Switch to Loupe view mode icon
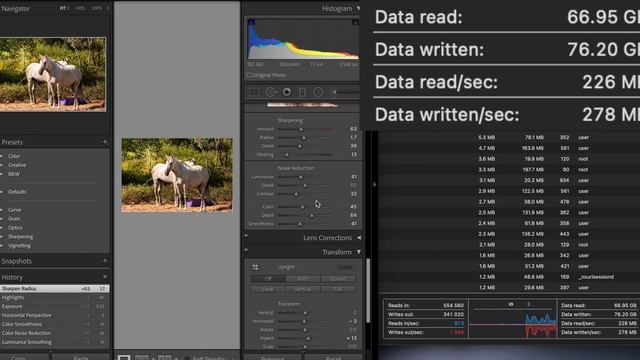 coord(124,358)
